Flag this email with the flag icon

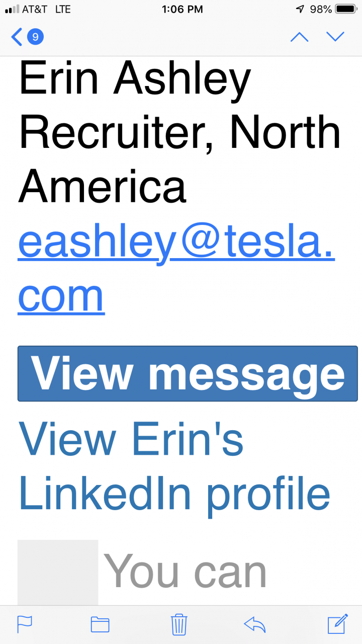coord(25,624)
